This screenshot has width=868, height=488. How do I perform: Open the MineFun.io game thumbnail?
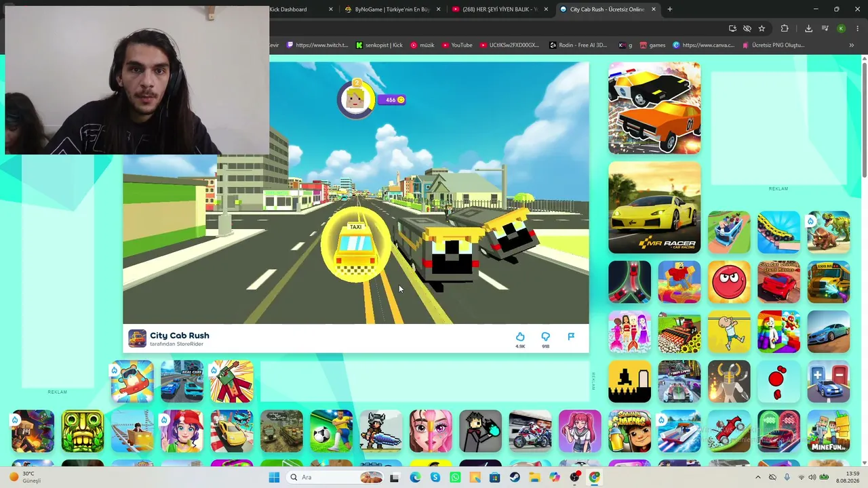[x=829, y=431]
